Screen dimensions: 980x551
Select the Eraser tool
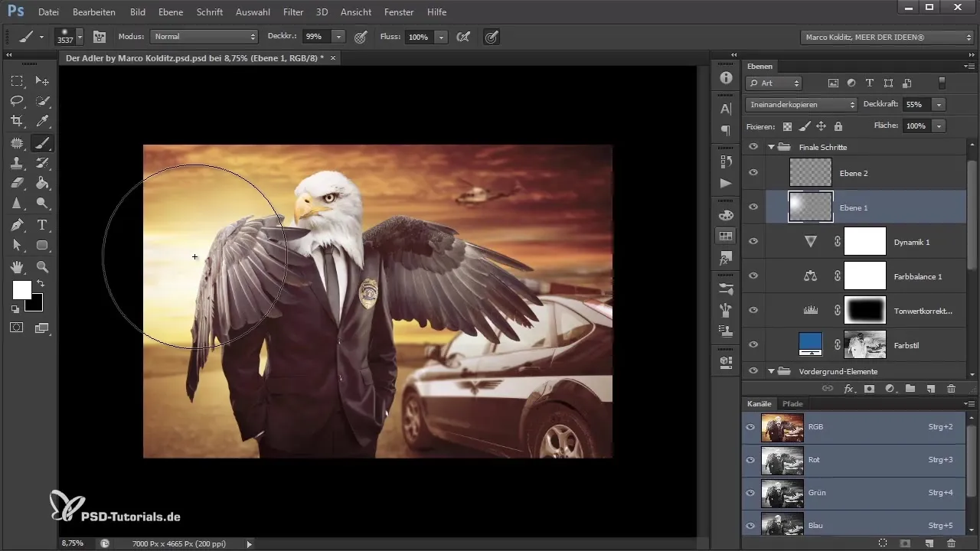[x=17, y=183]
